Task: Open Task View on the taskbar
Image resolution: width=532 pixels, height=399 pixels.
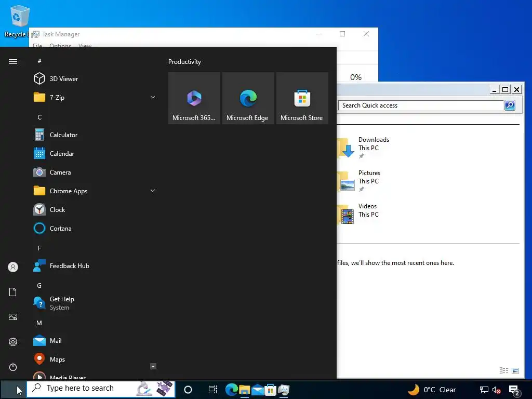Action: (212, 390)
